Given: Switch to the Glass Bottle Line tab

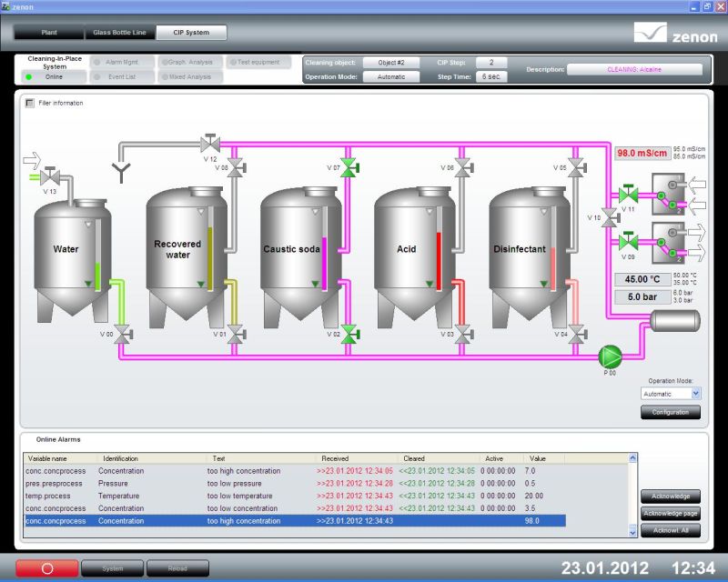Looking at the screenshot, I should click(119, 33).
